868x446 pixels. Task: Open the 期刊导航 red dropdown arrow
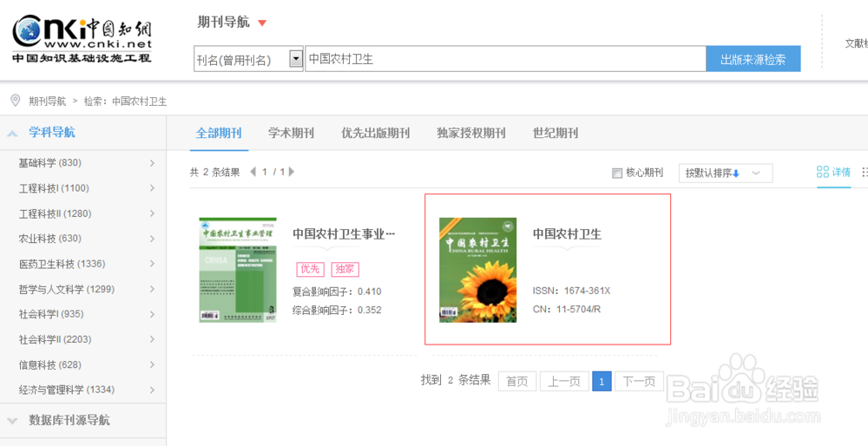click(262, 23)
